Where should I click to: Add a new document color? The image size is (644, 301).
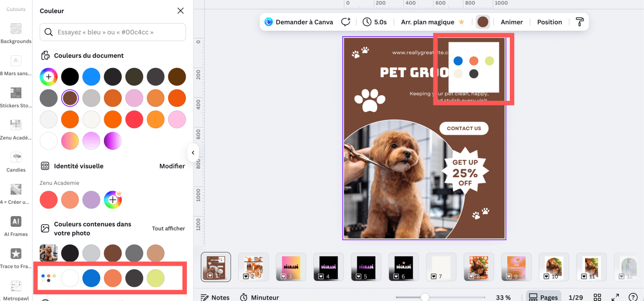[x=49, y=77]
